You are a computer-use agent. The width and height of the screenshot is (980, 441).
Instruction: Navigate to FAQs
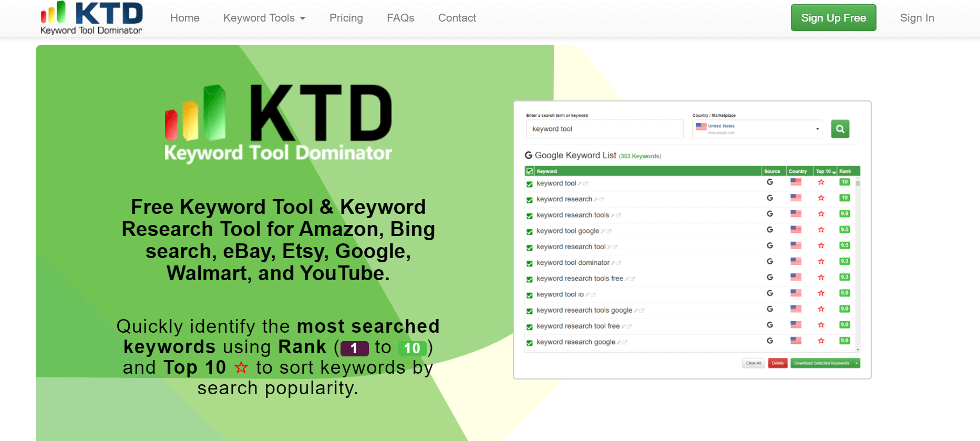click(x=400, y=18)
